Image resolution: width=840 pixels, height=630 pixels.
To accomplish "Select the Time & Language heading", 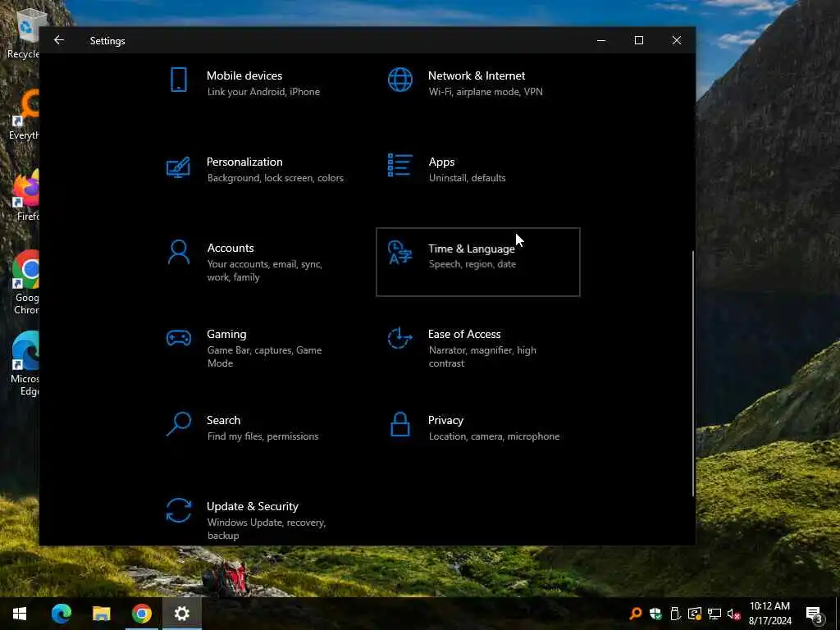I will tap(472, 249).
